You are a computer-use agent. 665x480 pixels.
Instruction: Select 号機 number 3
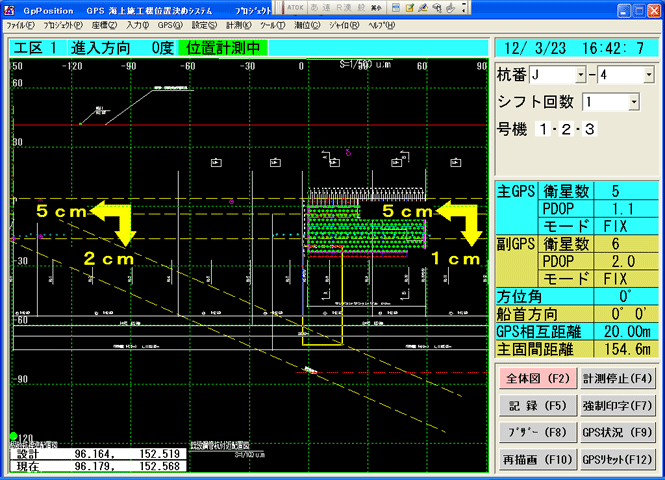click(x=589, y=129)
